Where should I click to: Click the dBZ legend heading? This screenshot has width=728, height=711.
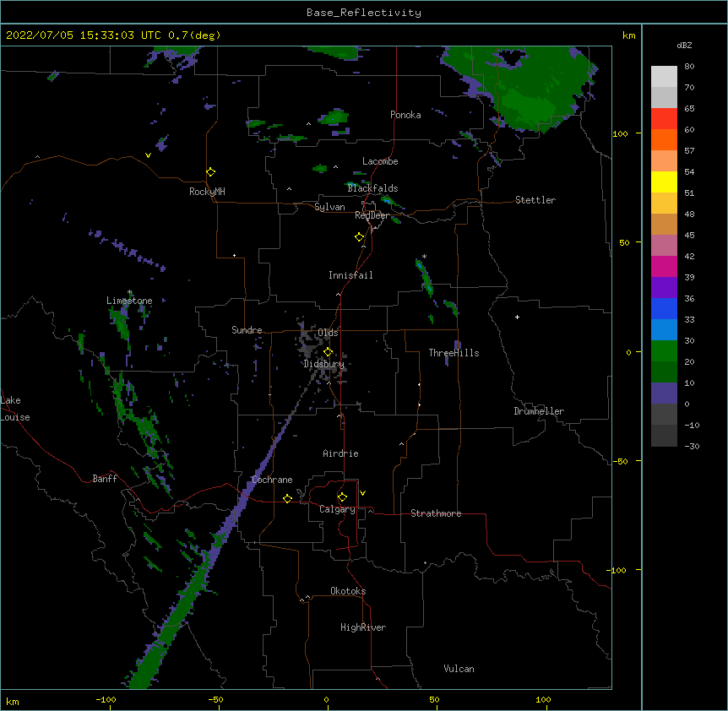tap(684, 45)
